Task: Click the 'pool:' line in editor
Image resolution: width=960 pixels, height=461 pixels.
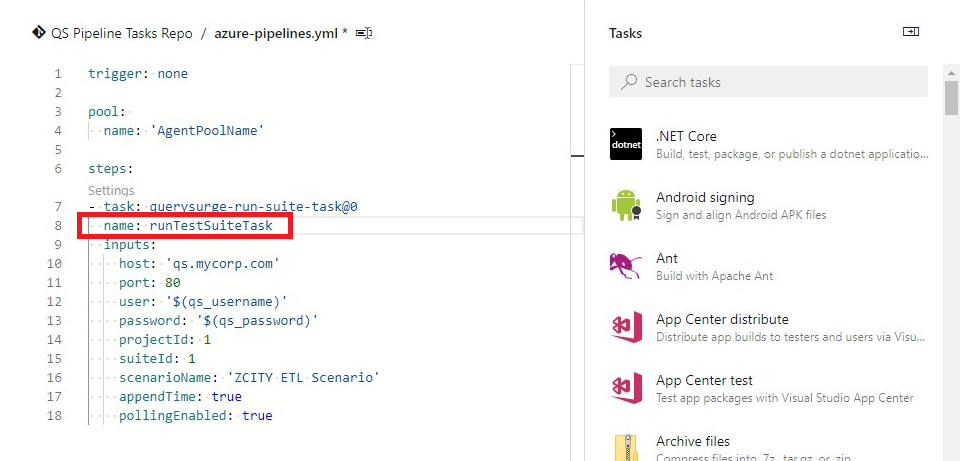Action: coord(107,111)
